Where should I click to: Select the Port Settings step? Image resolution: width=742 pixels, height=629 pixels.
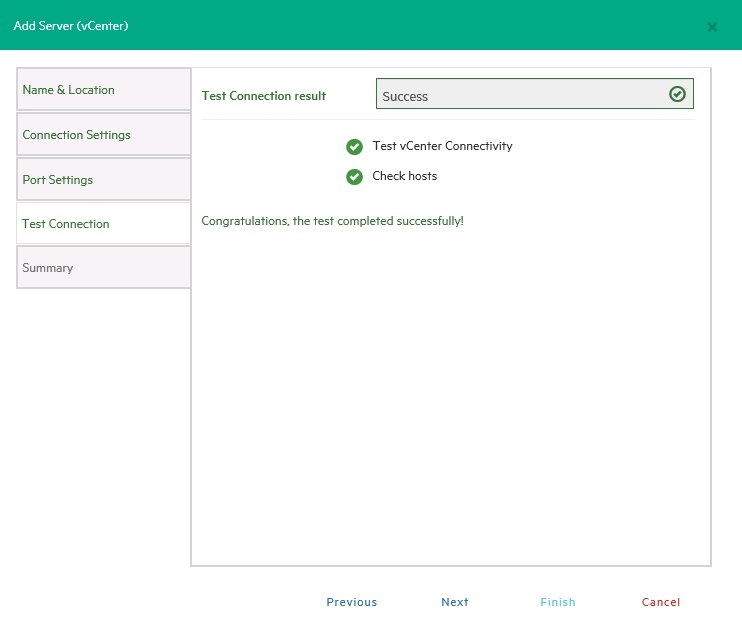pos(104,179)
